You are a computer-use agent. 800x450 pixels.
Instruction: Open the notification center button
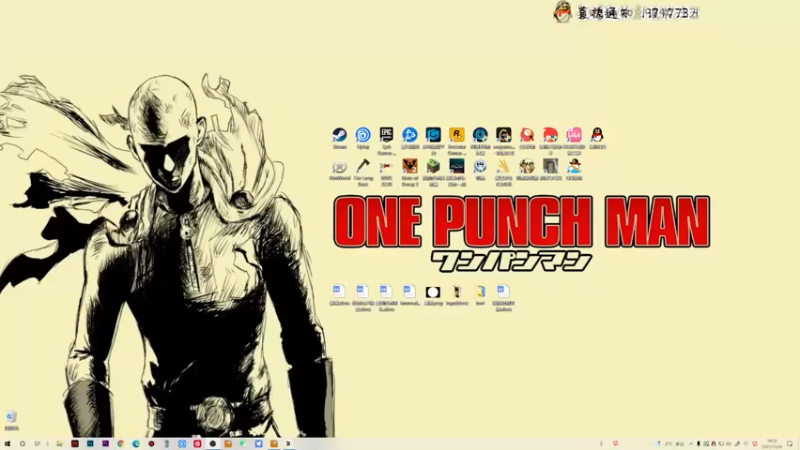790,444
